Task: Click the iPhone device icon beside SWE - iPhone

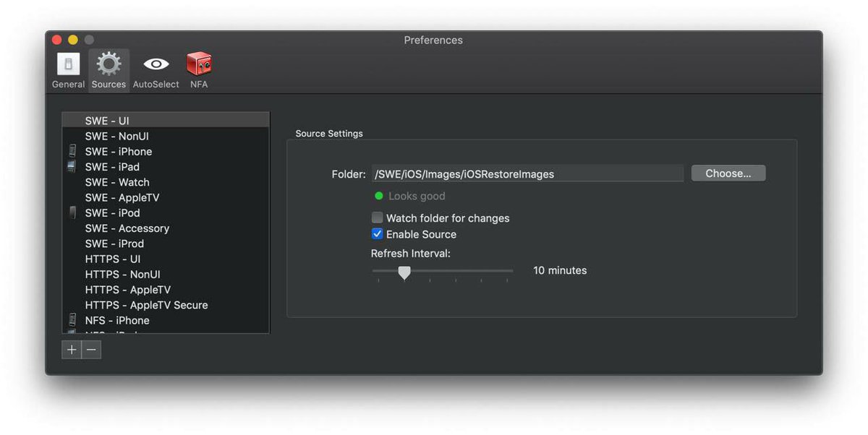Action: (72, 151)
